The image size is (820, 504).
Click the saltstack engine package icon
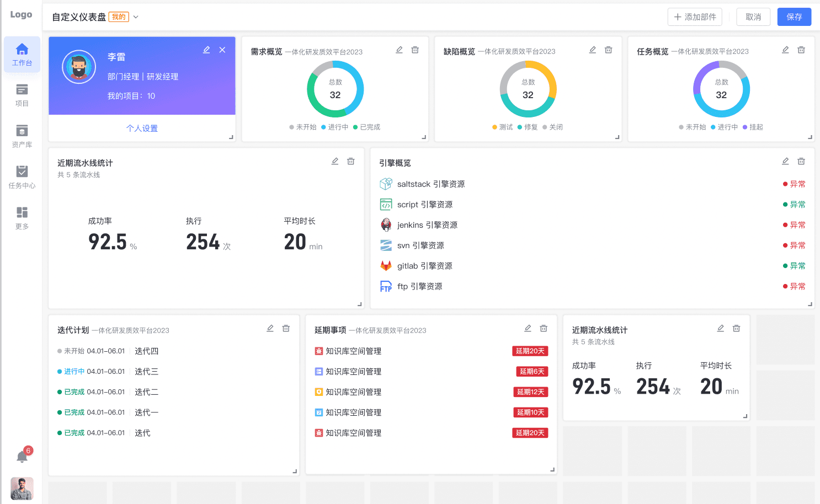[386, 184]
